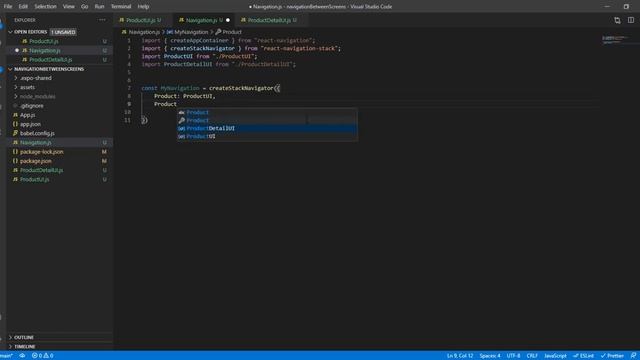This screenshot has width=640, height=360.
Task: Open the Go menu
Action: [84, 7]
